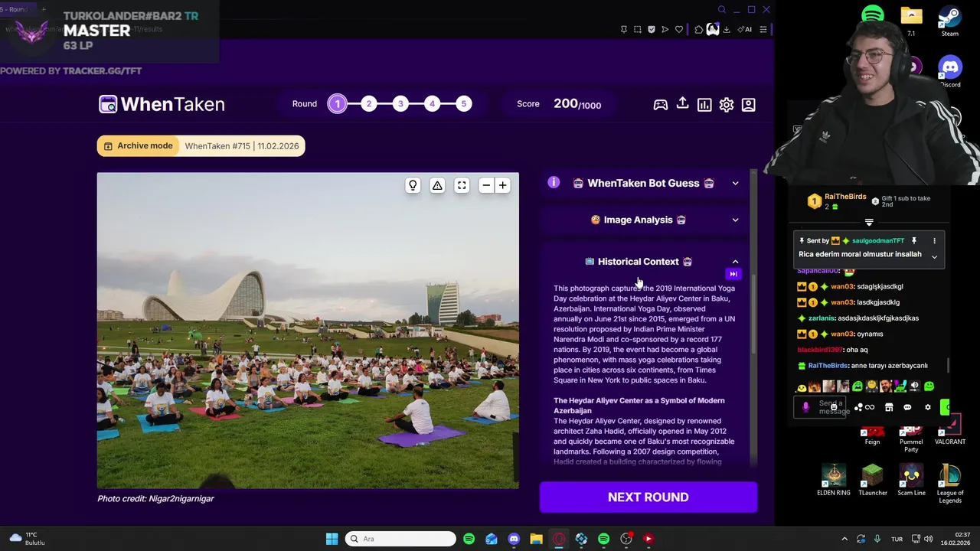Click the skip-forward icon under Historical Context
This screenshot has height=551, width=980.
point(733,274)
